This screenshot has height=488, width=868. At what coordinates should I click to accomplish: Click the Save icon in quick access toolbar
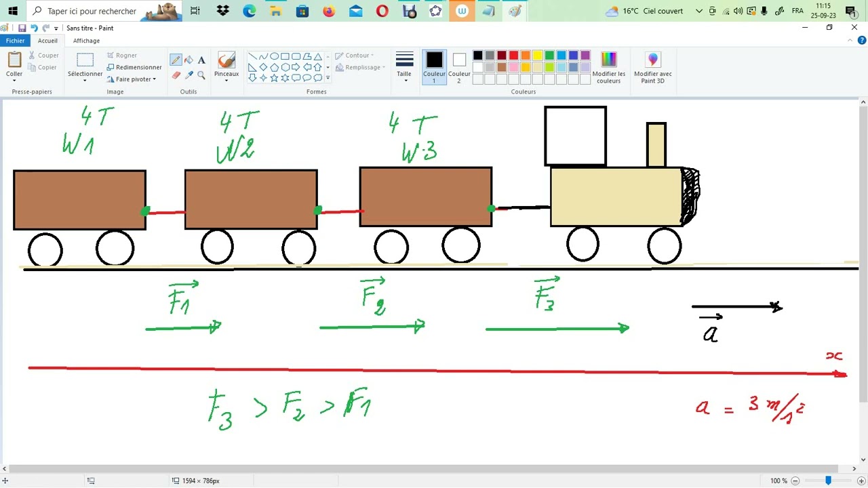coord(22,28)
